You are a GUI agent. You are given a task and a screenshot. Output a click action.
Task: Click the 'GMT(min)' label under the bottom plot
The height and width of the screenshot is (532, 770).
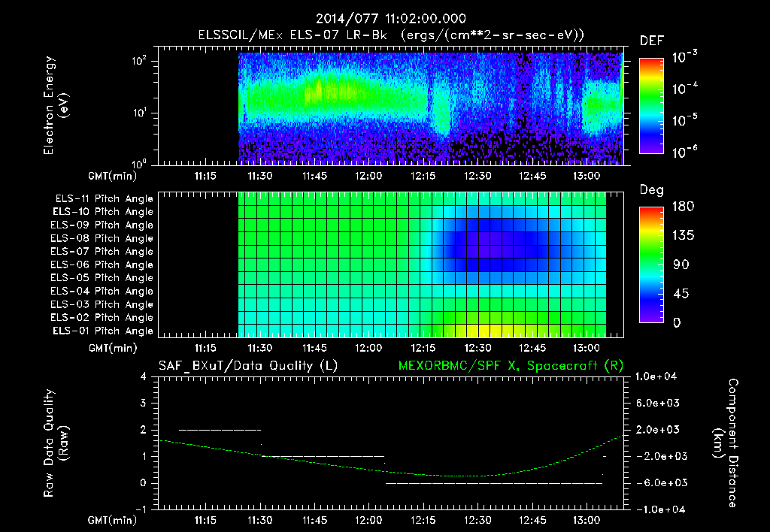click(113, 520)
